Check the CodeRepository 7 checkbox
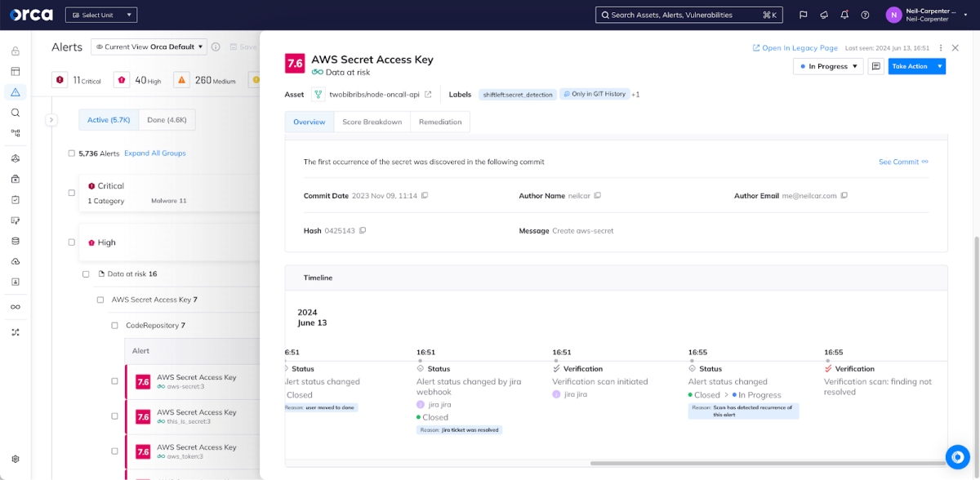This screenshot has width=980, height=480. (x=115, y=326)
